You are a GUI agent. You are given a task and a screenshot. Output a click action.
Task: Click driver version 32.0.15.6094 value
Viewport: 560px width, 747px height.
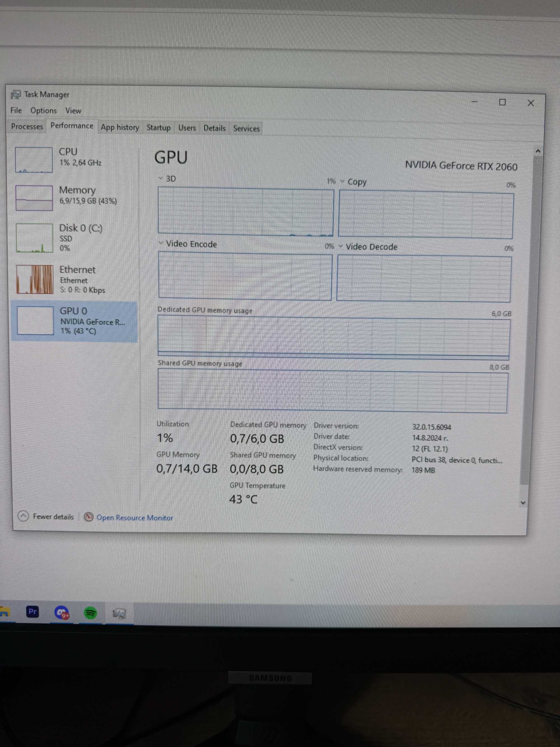(431, 427)
